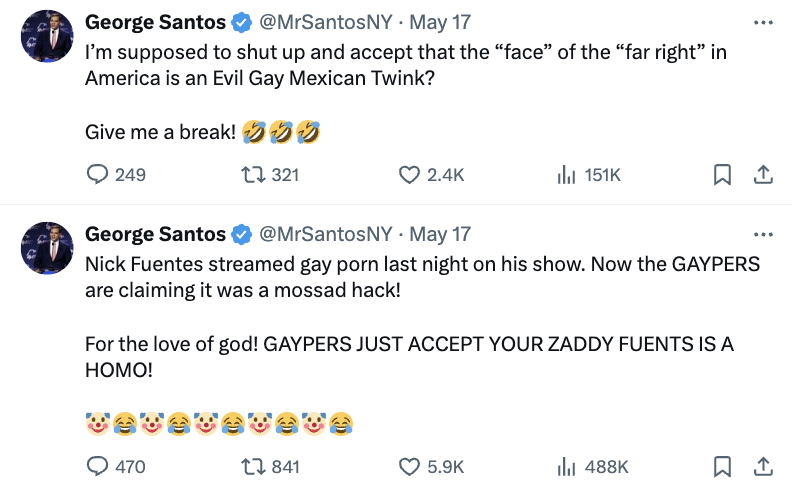
Task: Bookmark the first George Santos tweet
Action: point(721,174)
